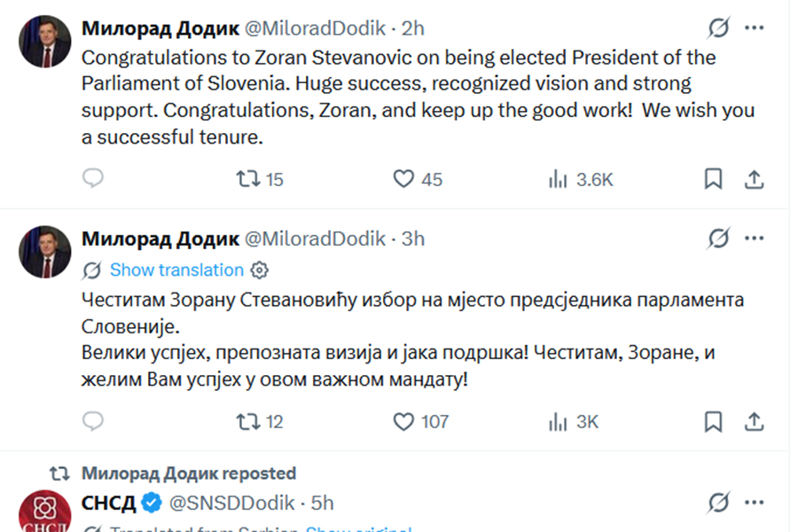Open more options on first tweet
The width and height of the screenshot is (798, 532).
pyautogui.click(x=755, y=28)
